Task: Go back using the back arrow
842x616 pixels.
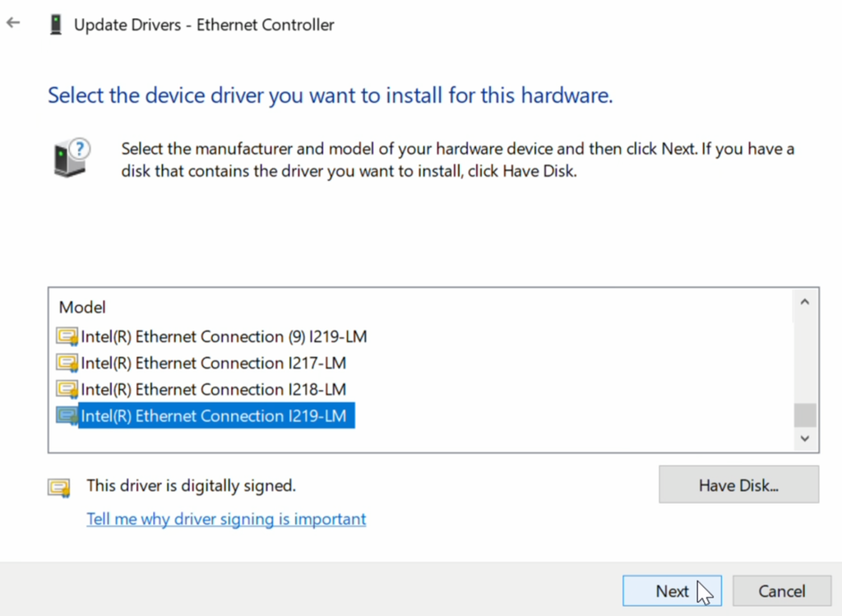Action: point(13,22)
